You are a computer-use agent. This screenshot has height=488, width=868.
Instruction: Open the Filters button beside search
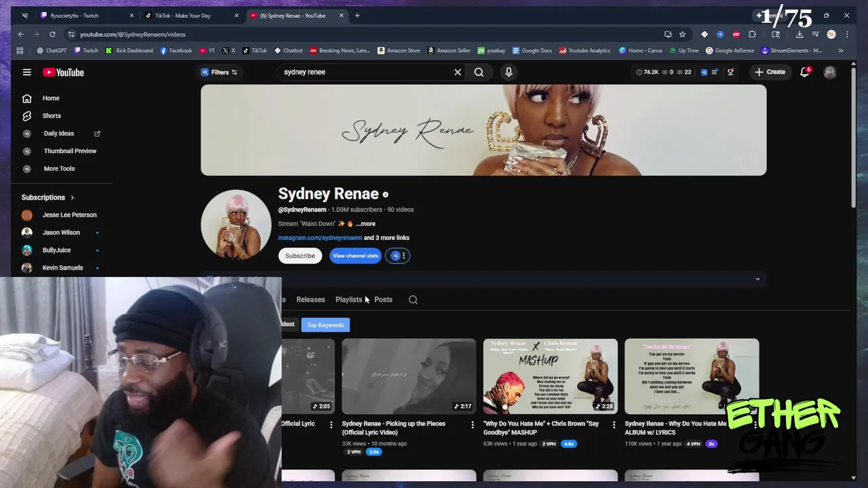(x=219, y=72)
